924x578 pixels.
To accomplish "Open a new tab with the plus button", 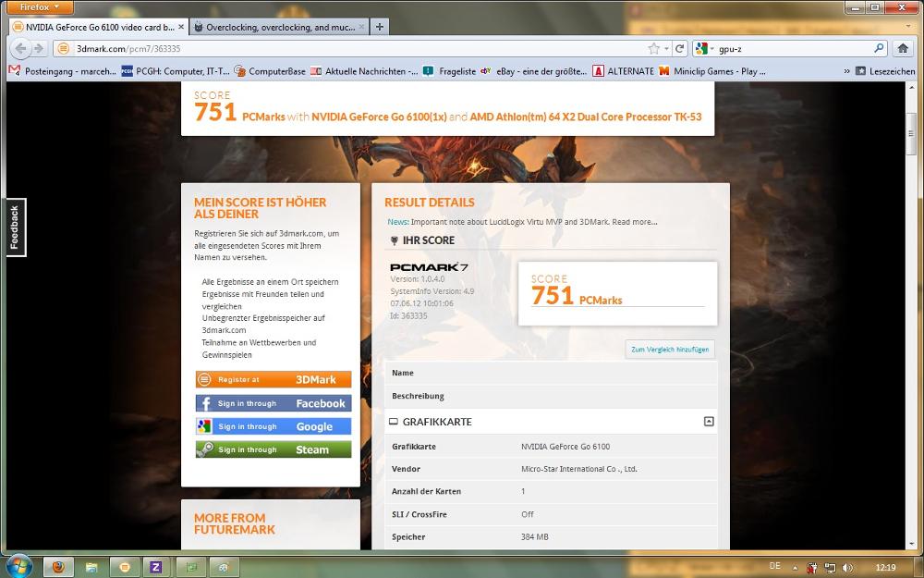I will pos(380,27).
